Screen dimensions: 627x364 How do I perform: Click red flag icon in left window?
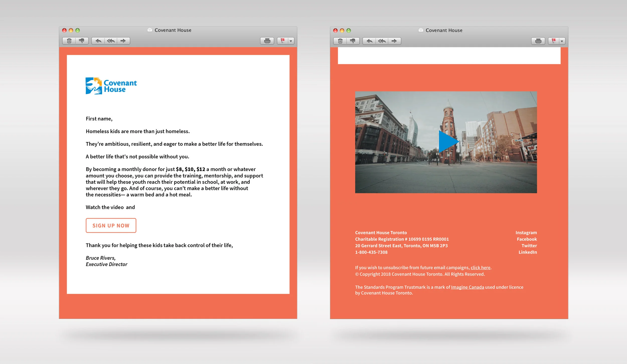point(283,41)
